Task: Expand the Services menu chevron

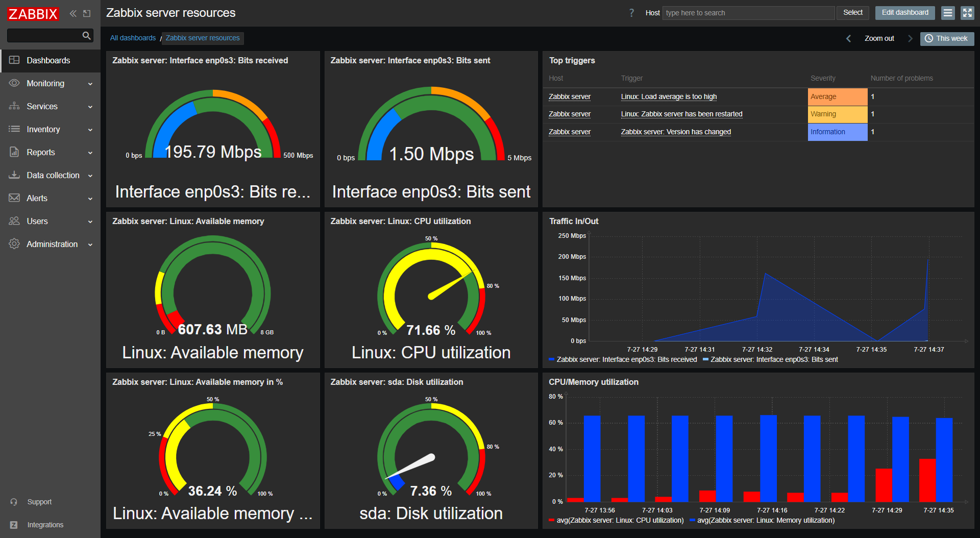Action: point(90,106)
